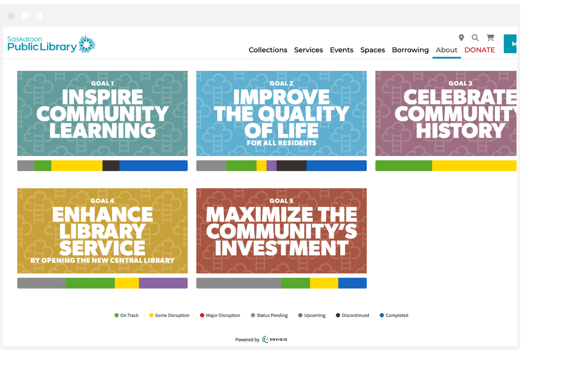This screenshot has width=585, height=392.
Task: Click the Envisio logo
Action: (274, 340)
